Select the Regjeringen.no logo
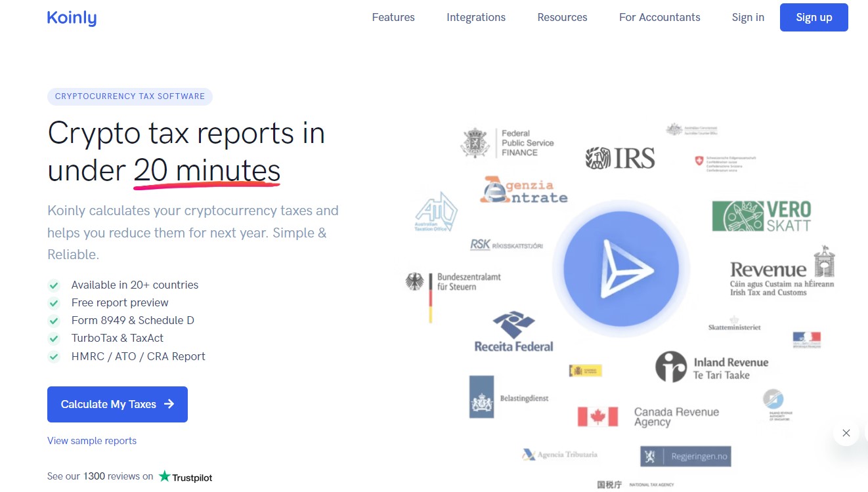 tap(685, 457)
